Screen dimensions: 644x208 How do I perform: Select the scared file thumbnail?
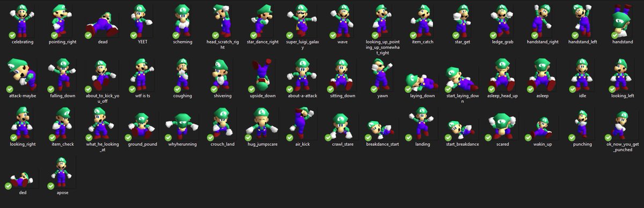tap(503, 126)
